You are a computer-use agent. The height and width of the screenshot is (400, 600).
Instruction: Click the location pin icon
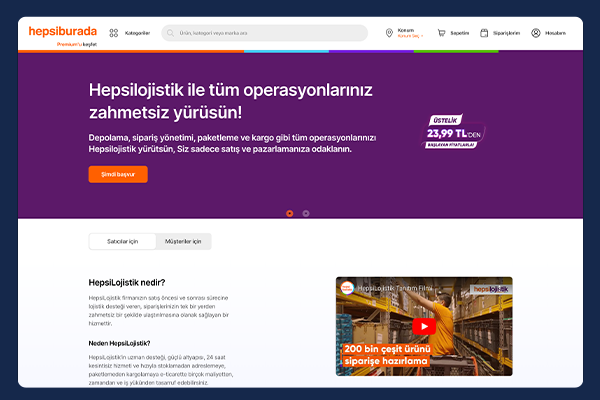pyautogui.click(x=389, y=33)
